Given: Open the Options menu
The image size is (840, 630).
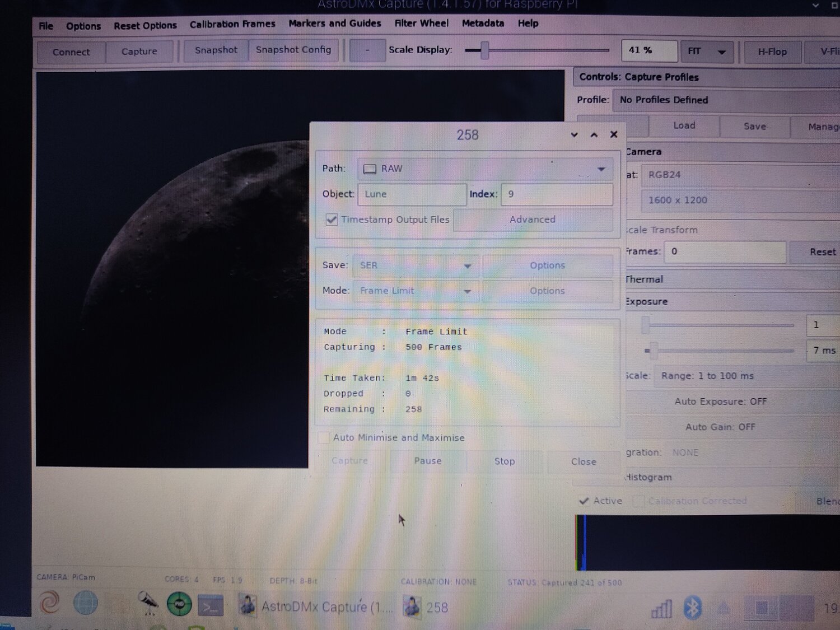Looking at the screenshot, I should (x=83, y=26).
